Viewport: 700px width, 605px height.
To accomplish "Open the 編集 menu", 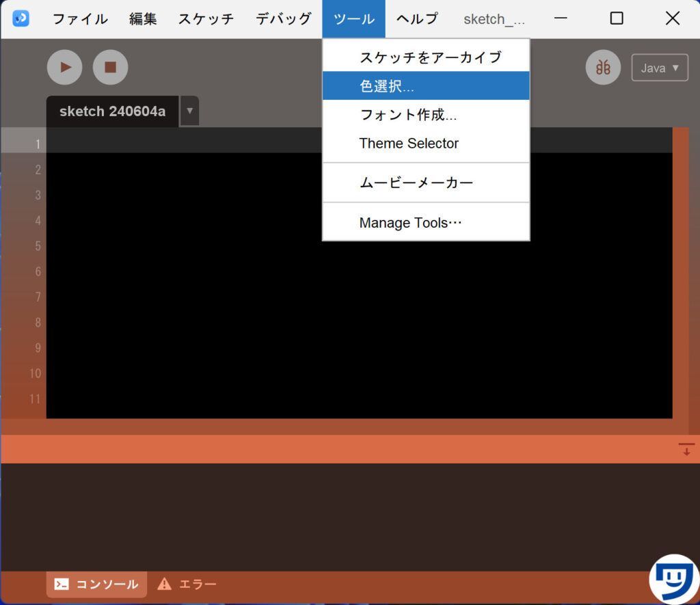I will [x=143, y=18].
